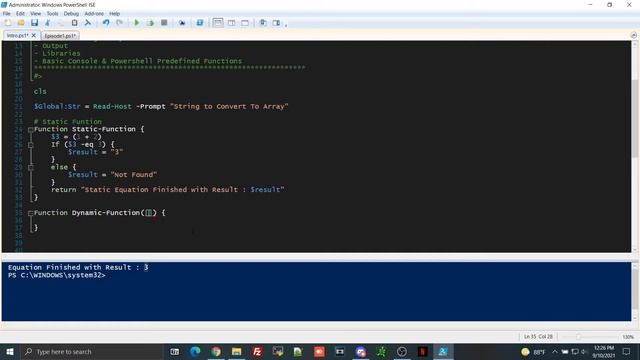Redo the last undone edit
The image size is (640, 360).
point(119,23)
